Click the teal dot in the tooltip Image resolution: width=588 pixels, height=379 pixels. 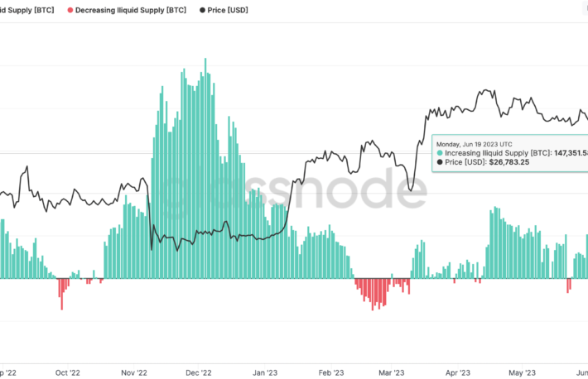(x=440, y=153)
